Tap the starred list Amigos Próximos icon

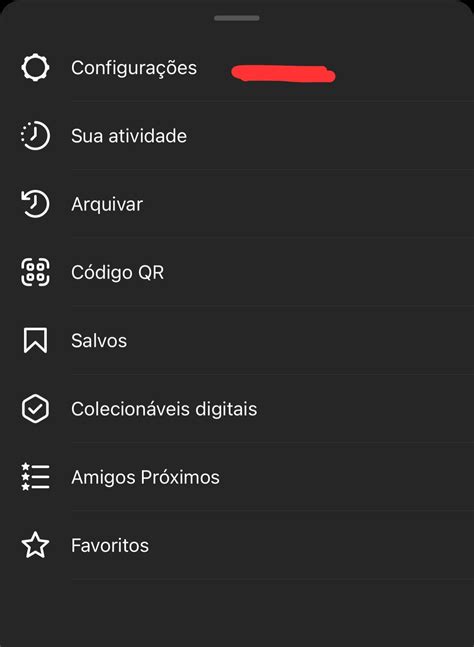tap(35, 477)
